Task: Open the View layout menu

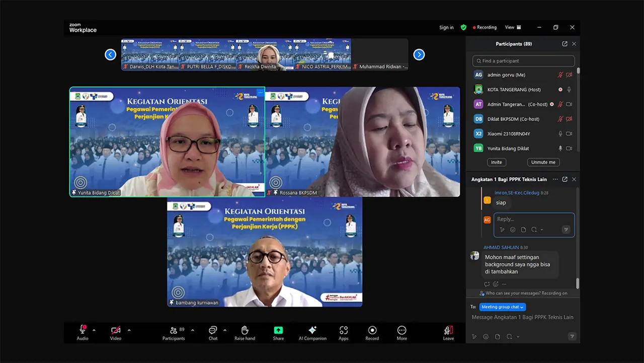Action: click(513, 27)
